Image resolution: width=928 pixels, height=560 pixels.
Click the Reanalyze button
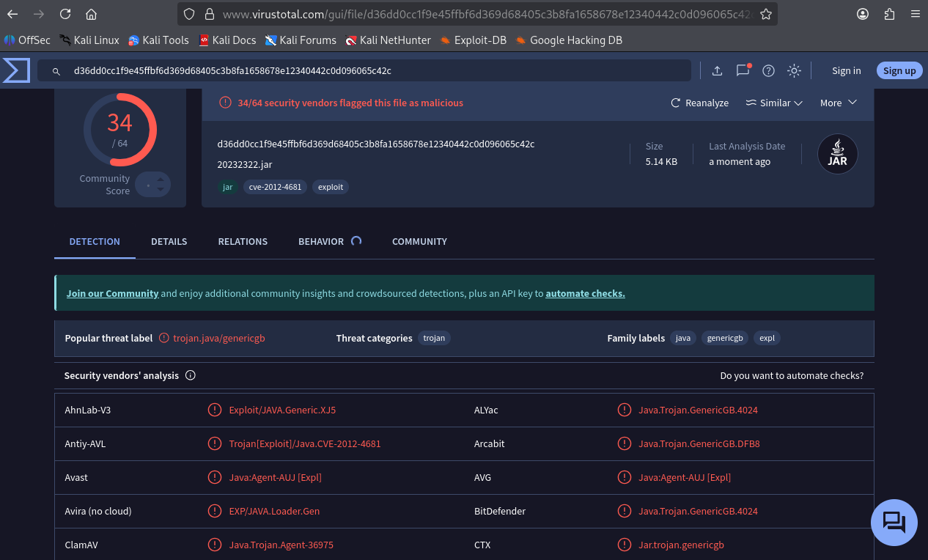pos(699,103)
